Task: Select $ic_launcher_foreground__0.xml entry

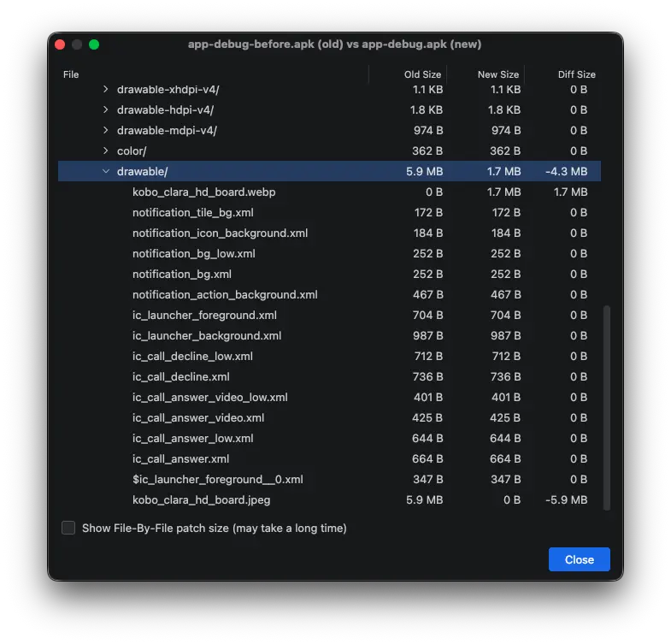Action: (217, 479)
